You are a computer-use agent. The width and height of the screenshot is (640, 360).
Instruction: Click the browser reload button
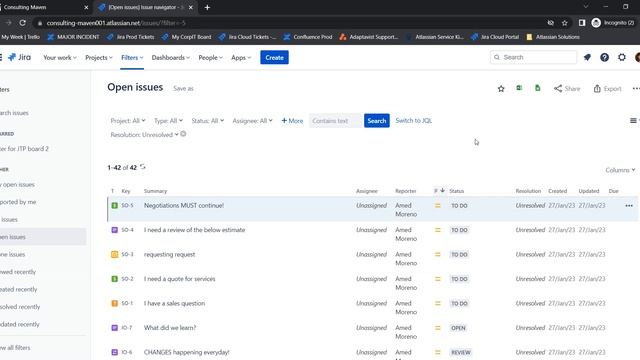pyautogui.click(x=22, y=23)
